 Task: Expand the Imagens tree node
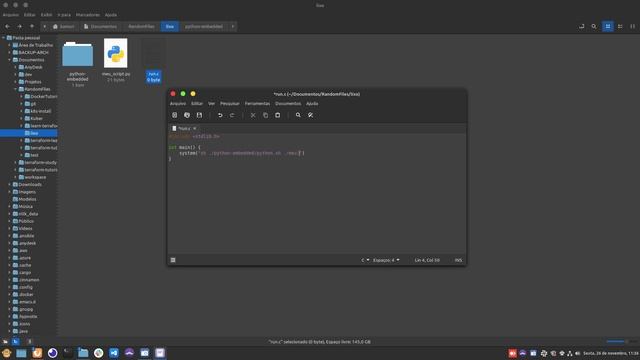[10, 192]
